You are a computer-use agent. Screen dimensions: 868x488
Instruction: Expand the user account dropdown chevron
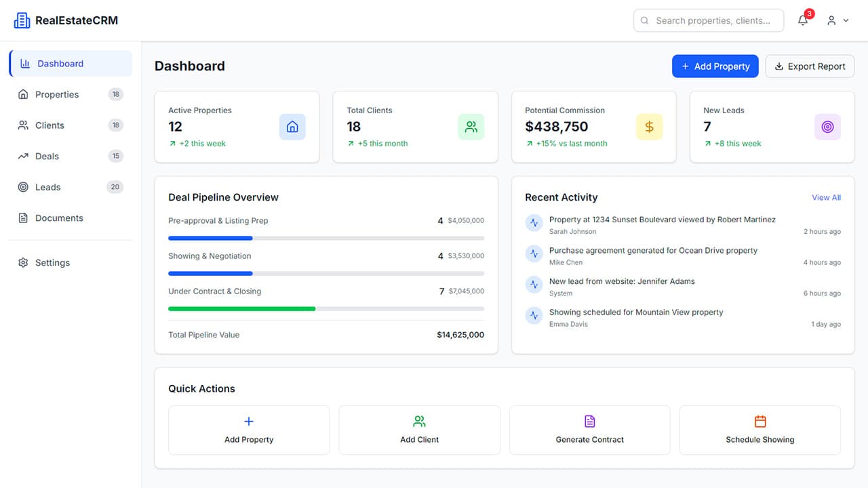click(846, 20)
